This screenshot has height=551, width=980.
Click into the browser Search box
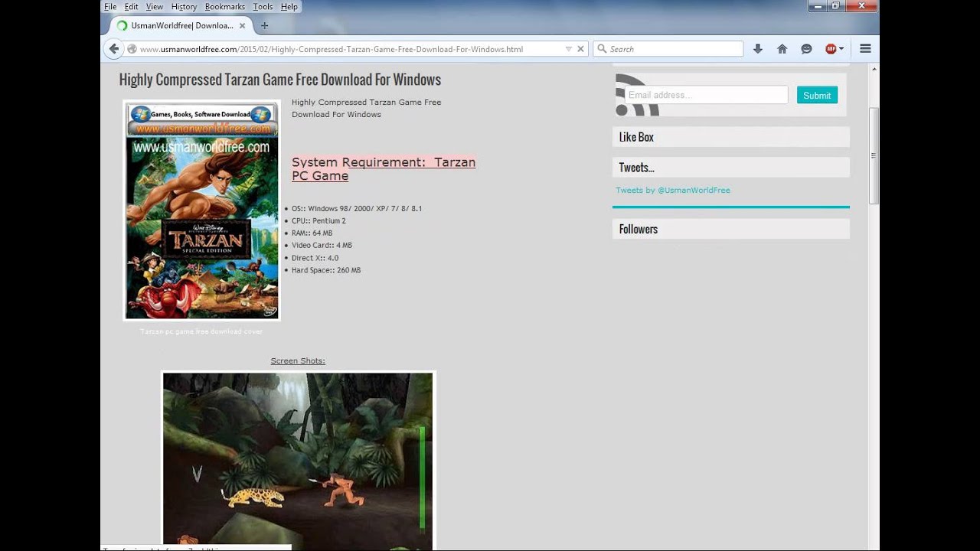pos(668,49)
